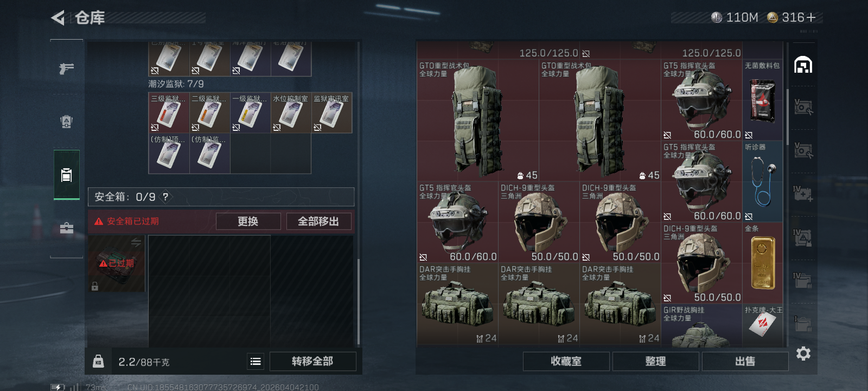Open the armor vest category tab
The image size is (868, 391).
66,122
